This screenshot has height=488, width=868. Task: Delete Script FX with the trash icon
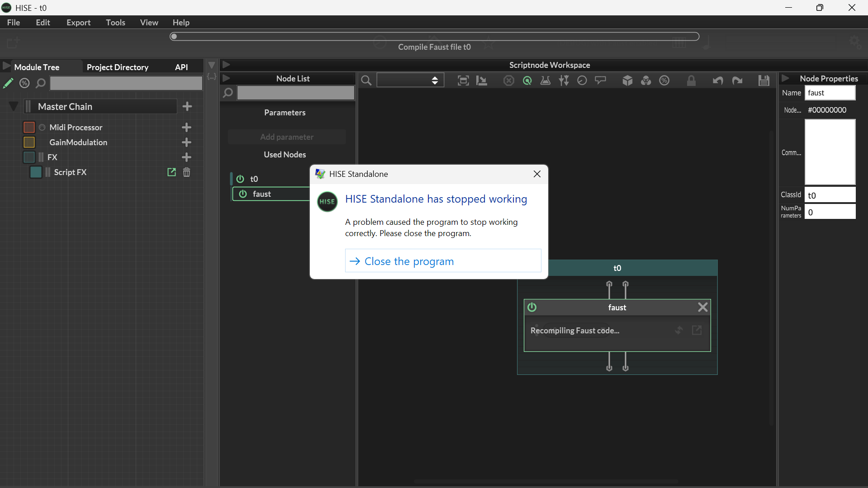pos(186,172)
